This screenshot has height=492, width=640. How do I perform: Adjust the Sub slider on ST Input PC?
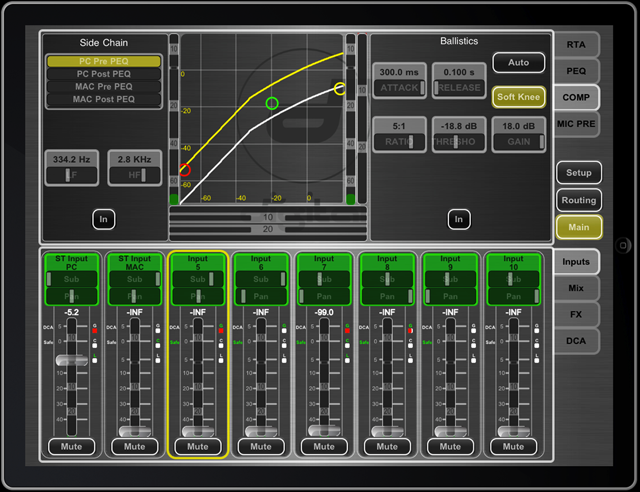tap(71, 279)
